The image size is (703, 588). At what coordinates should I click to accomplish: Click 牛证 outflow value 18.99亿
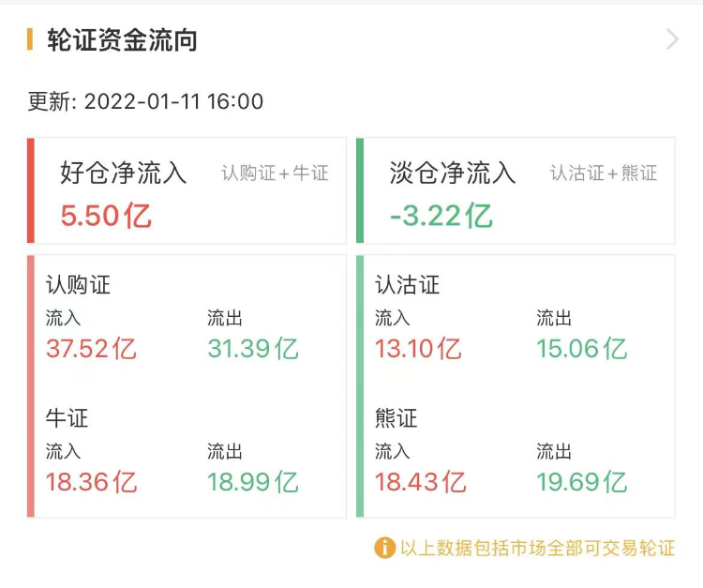[x=253, y=482]
